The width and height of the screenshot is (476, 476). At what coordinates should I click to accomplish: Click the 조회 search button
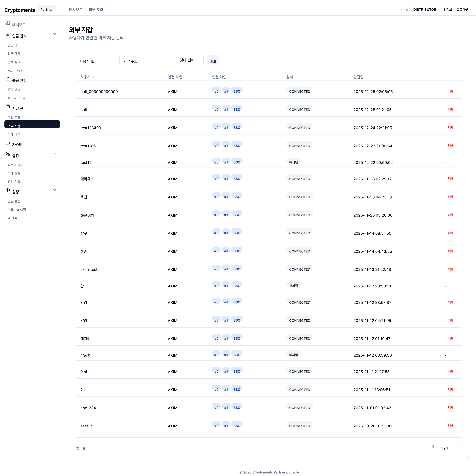213,60
